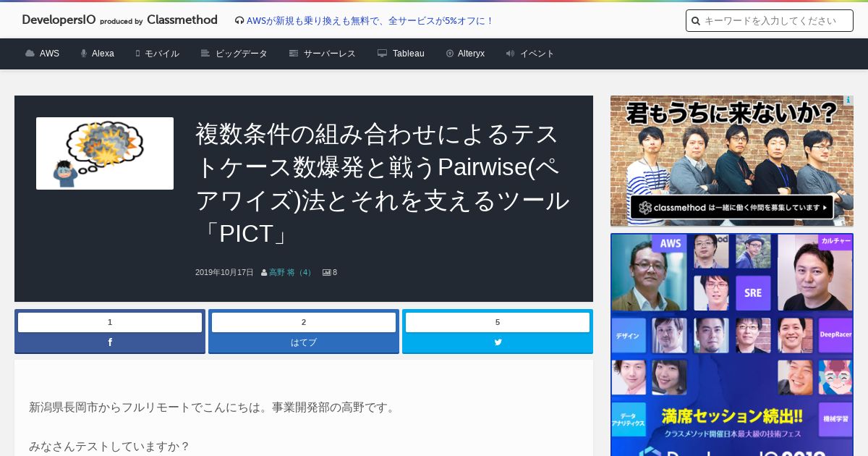The height and width of the screenshot is (456, 868).
Task: Share article via Facebook icon
Action: 110,342
